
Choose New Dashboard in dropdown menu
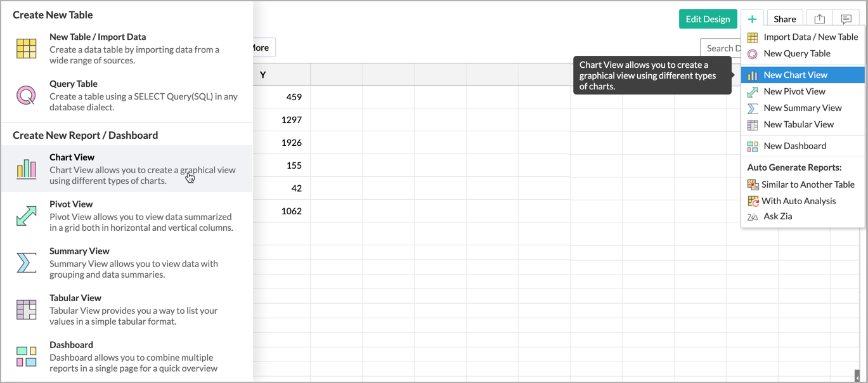tap(794, 146)
